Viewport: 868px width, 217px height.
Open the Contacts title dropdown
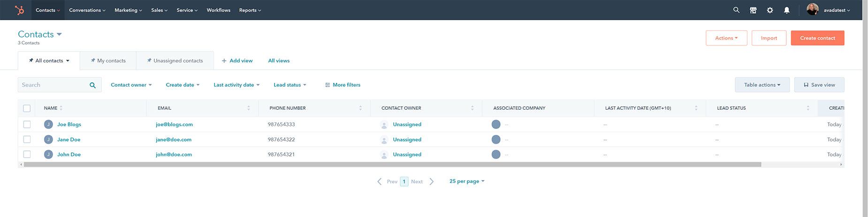(40, 34)
